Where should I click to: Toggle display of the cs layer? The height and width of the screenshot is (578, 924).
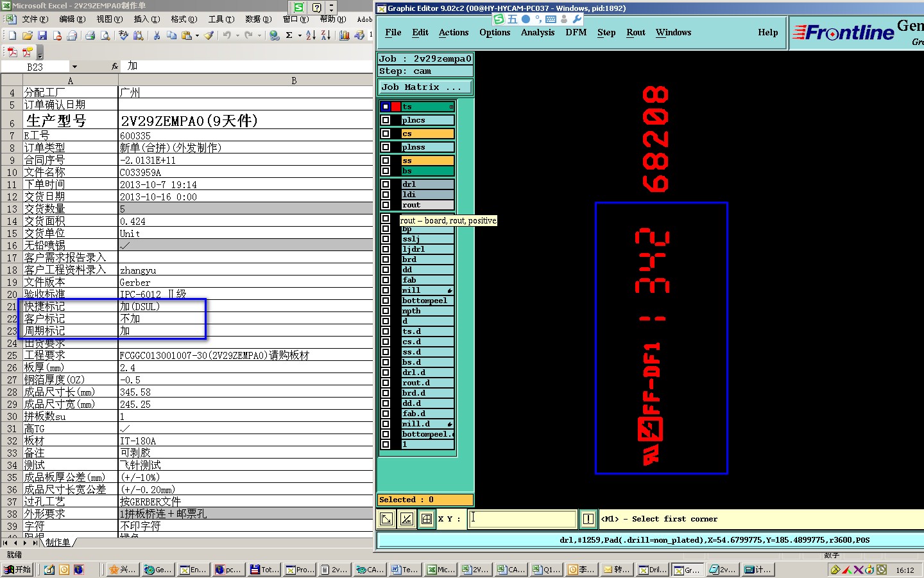pyautogui.click(x=386, y=134)
